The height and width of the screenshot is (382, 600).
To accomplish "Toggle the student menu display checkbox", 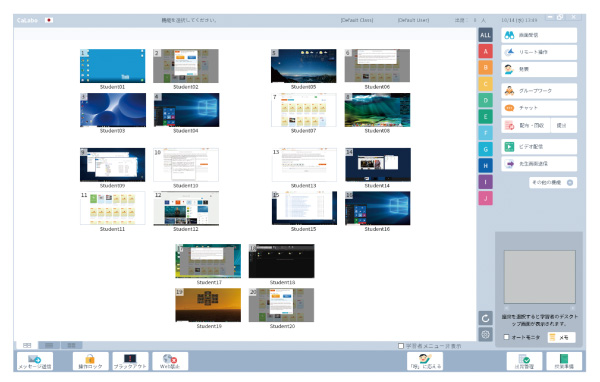I will point(401,346).
